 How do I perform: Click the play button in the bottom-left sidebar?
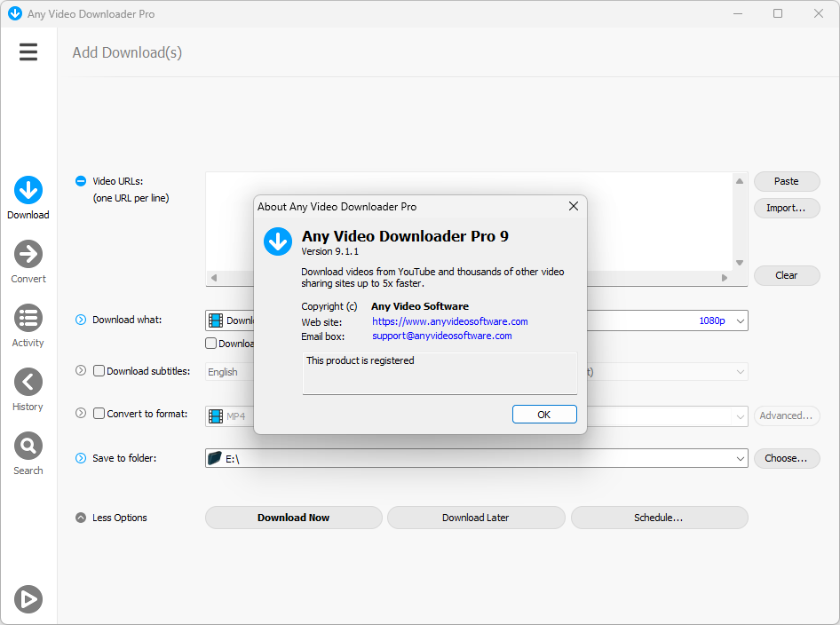click(28, 598)
